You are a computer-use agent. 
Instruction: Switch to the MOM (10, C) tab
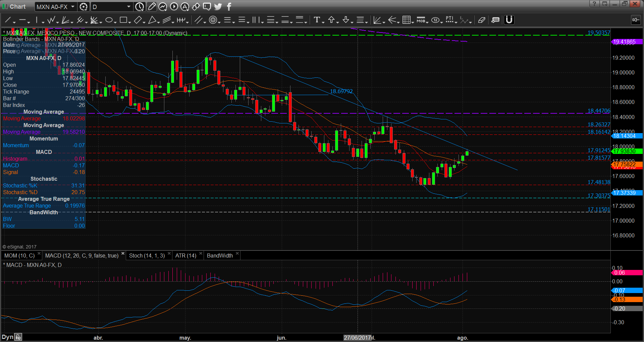[19, 255]
